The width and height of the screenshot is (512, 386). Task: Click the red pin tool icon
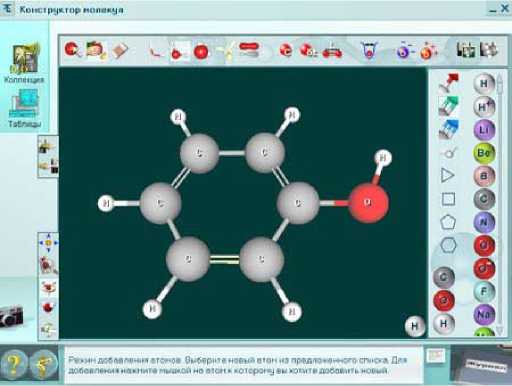pyautogui.click(x=449, y=82)
